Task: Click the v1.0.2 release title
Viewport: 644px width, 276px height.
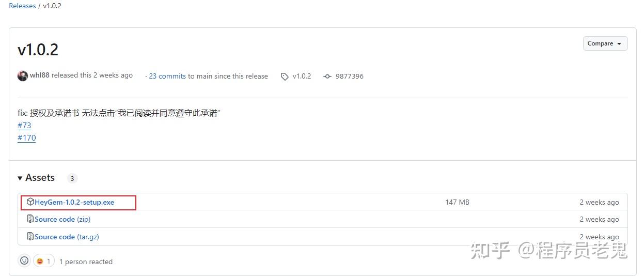Action: pyautogui.click(x=38, y=50)
